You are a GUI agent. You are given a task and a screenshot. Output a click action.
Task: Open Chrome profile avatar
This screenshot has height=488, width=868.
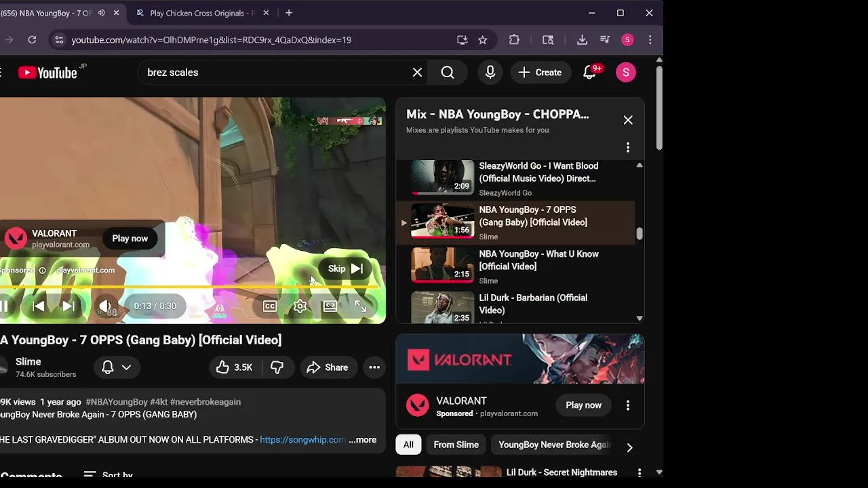pyautogui.click(x=627, y=40)
